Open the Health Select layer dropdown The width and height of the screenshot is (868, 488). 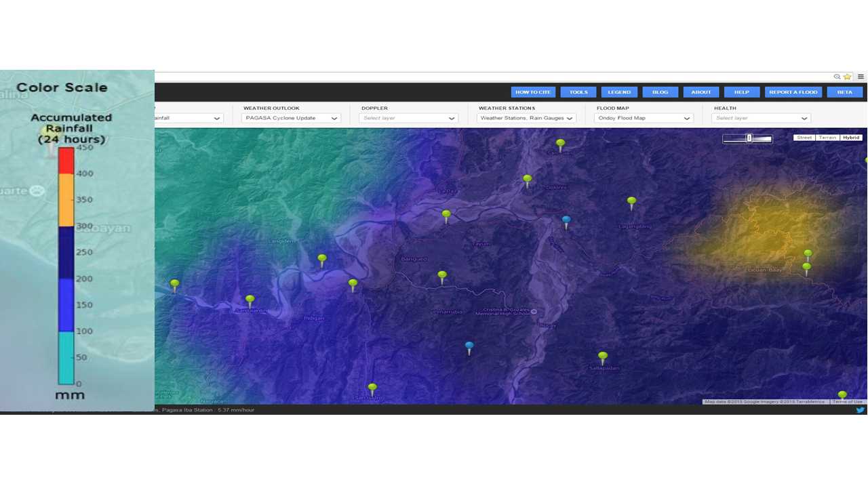(761, 118)
